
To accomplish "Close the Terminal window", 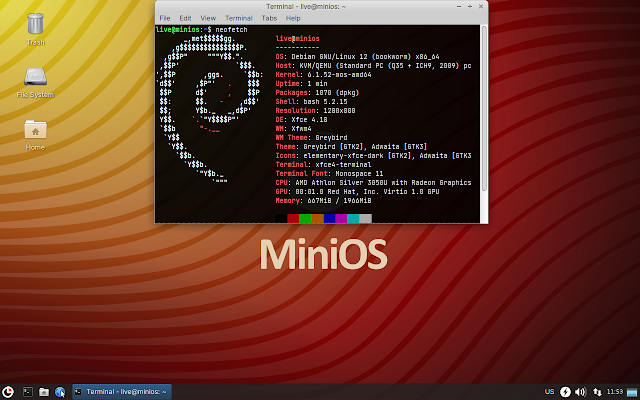I will coord(481,7).
